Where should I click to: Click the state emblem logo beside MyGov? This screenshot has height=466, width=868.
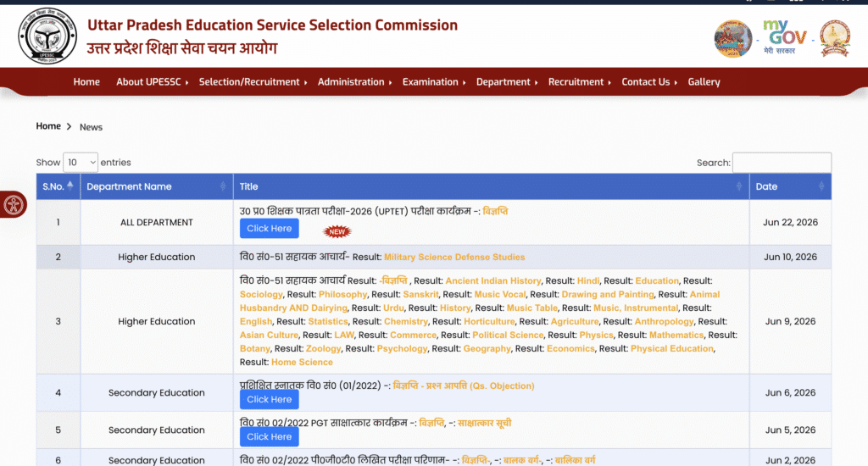835,38
